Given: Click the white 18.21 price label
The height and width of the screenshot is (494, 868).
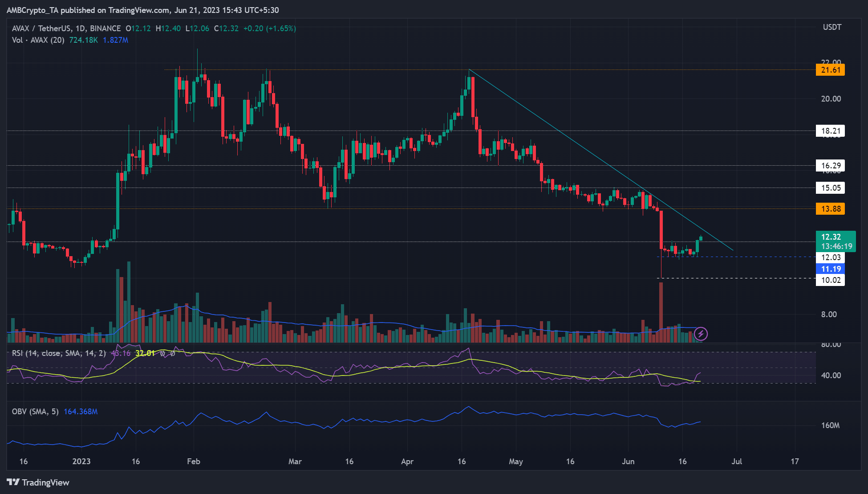Looking at the screenshot, I should (830, 131).
